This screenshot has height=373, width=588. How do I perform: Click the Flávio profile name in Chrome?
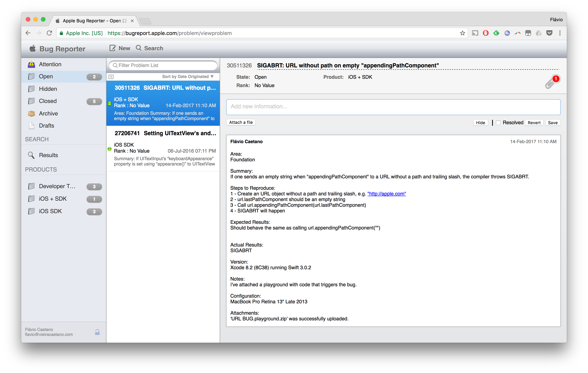556,20
